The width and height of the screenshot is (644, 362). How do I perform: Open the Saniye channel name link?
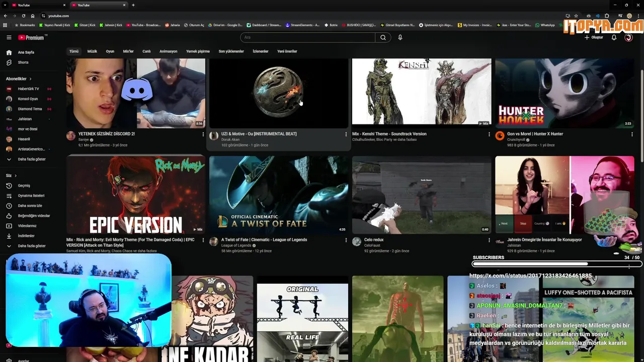[x=84, y=140]
